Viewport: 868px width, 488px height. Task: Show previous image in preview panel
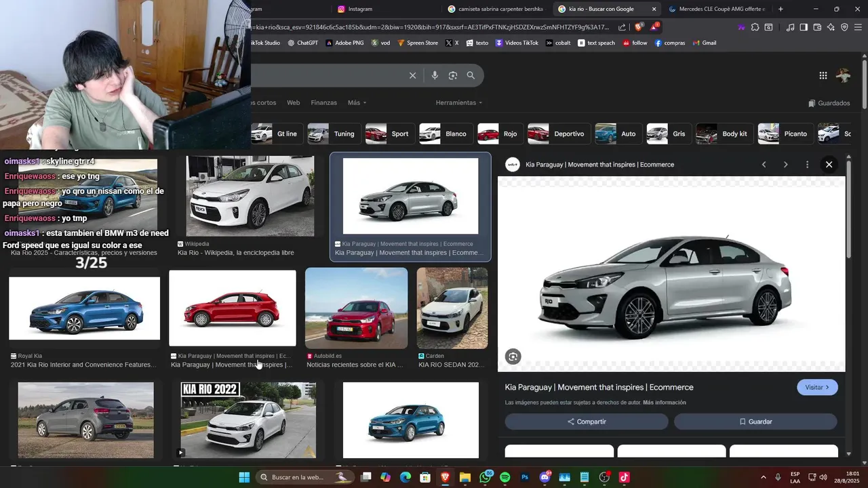click(x=764, y=165)
